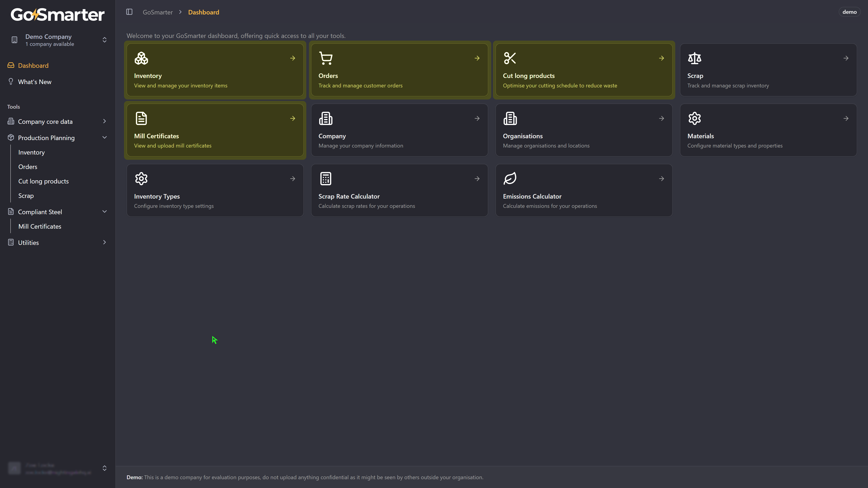This screenshot has width=868, height=488.
Task: Open What's New in sidebar
Action: click(35, 82)
